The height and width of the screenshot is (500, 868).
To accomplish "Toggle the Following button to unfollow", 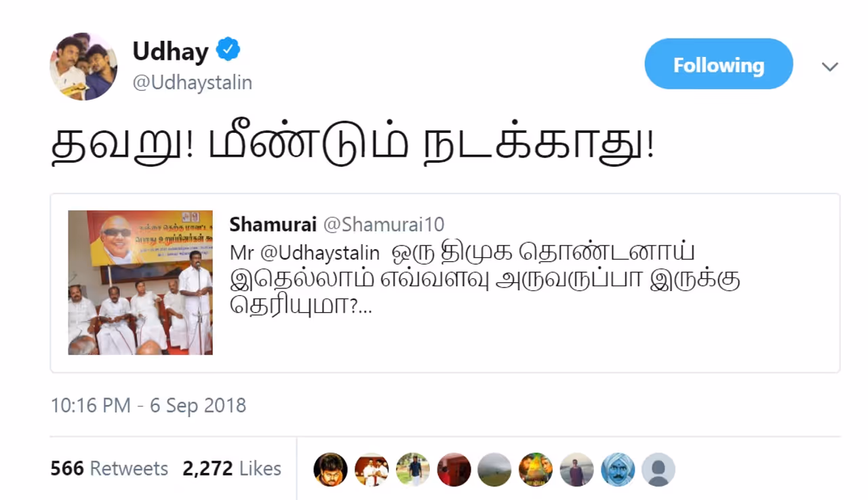I will point(719,64).
